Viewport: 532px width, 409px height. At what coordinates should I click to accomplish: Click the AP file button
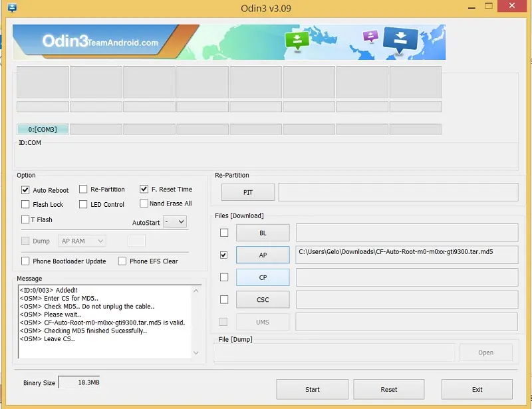pos(263,255)
